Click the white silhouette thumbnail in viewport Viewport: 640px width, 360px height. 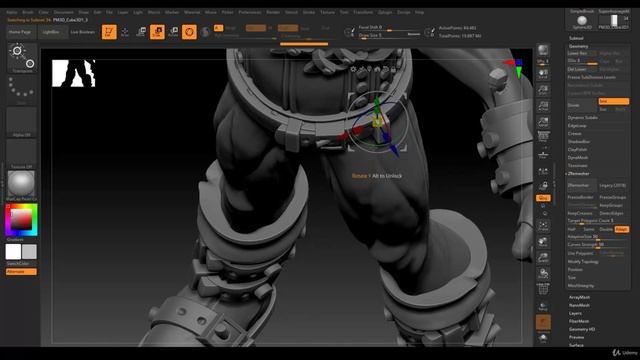tap(73, 73)
